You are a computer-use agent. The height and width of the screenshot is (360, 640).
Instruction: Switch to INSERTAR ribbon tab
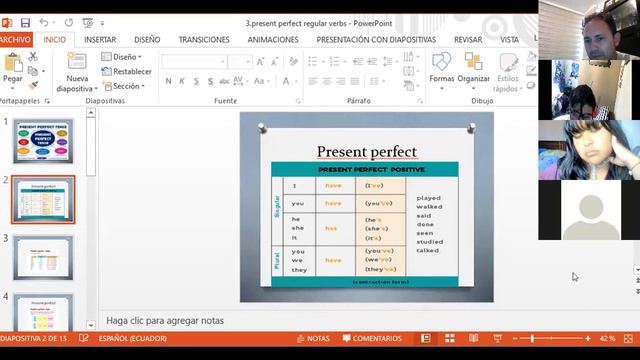tap(100, 40)
